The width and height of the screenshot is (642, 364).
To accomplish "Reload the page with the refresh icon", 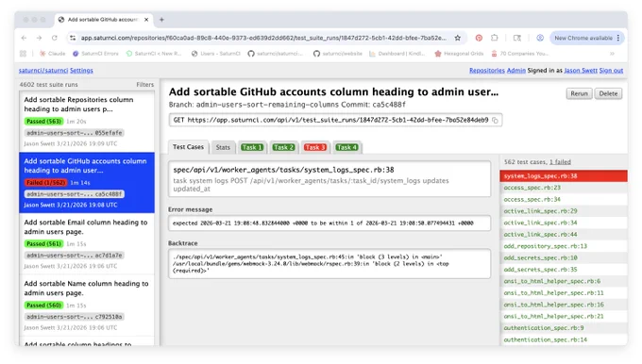I will [x=55, y=38].
